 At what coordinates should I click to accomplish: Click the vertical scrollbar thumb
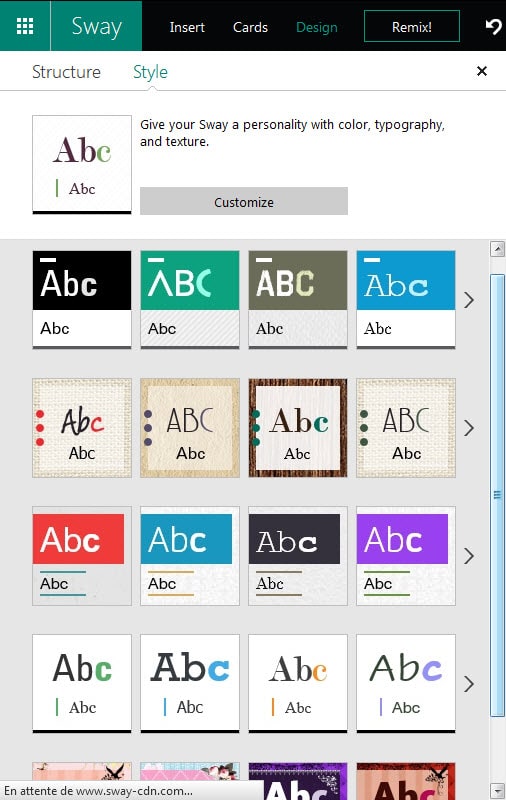click(497, 495)
